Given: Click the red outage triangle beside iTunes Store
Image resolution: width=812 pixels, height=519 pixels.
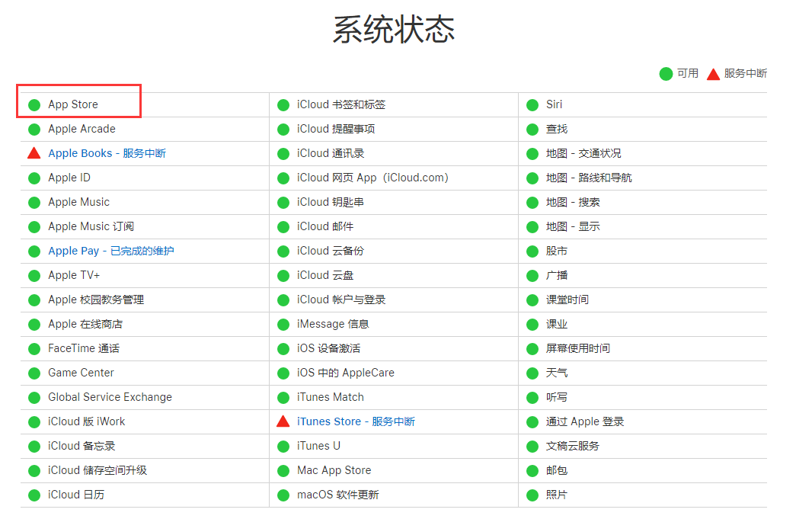Looking at the screenshot, I should (283, 421).
